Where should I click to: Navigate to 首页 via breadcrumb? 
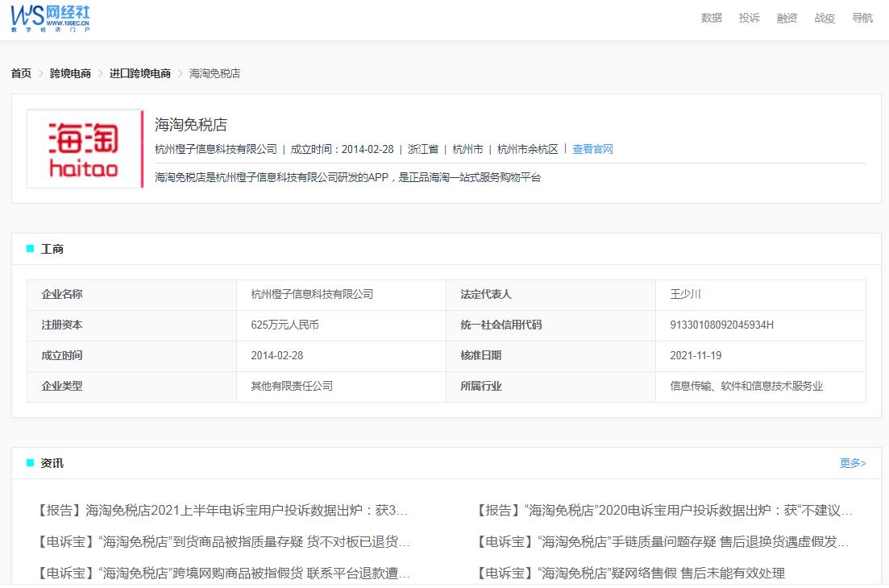[x=20, y=73]
